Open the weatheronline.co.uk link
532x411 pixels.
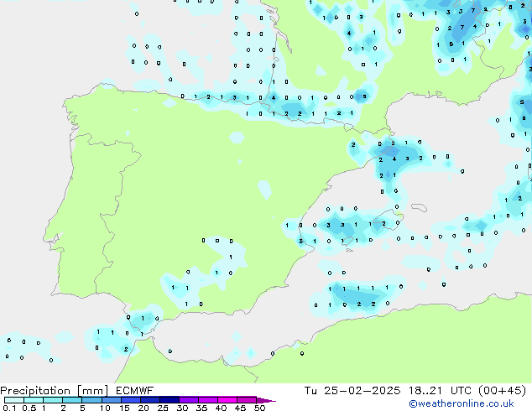462,403
